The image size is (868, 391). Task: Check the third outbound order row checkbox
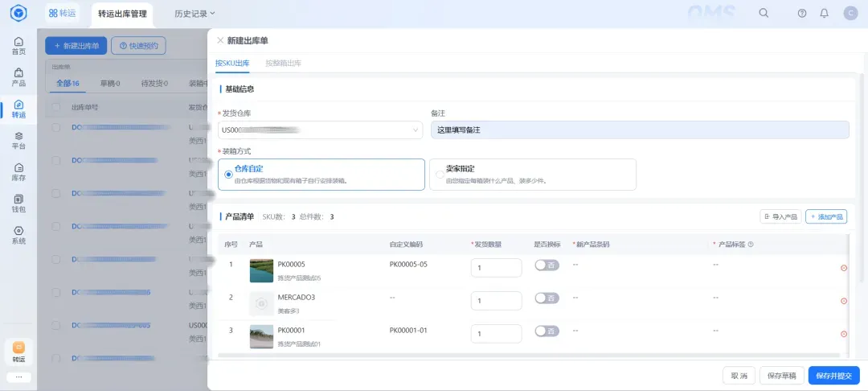pyautogui.click(x=56, y=193)
